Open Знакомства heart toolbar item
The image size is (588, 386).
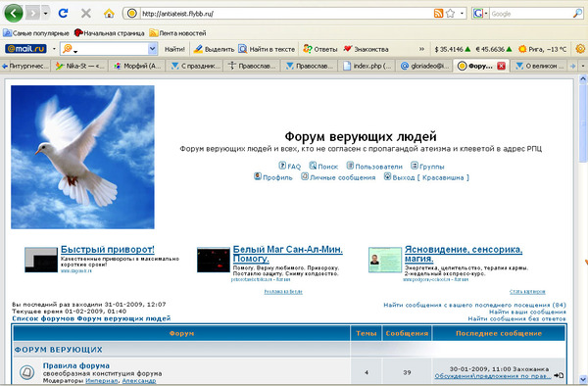(366, 49)
